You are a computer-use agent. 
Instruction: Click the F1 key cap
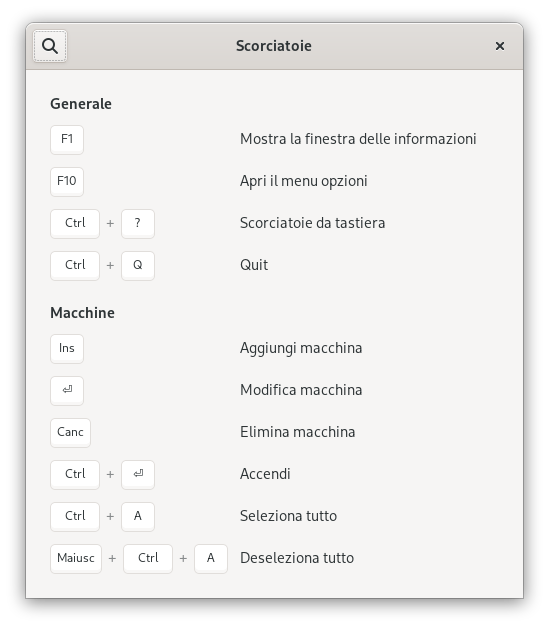67,139
